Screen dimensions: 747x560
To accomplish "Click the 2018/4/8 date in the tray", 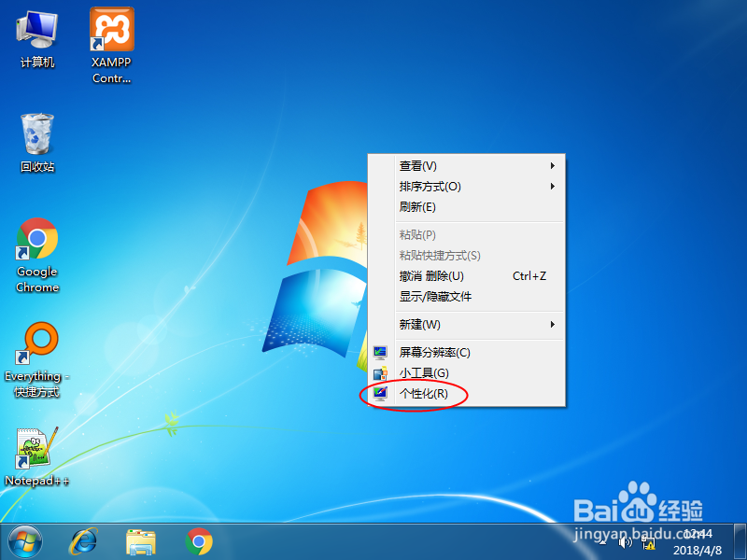I will click(x=698, y=551).
